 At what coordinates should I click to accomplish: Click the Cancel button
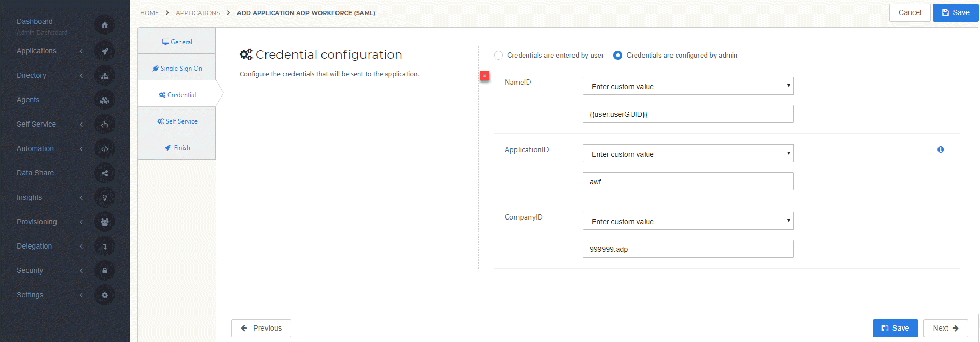click(910, 12)
